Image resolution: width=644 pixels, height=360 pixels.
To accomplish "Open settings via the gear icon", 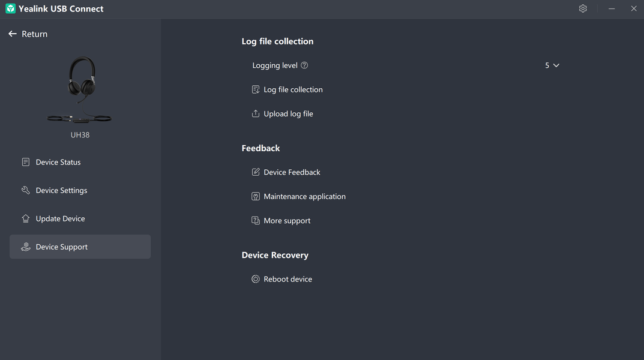I will [x=583, y=8].
